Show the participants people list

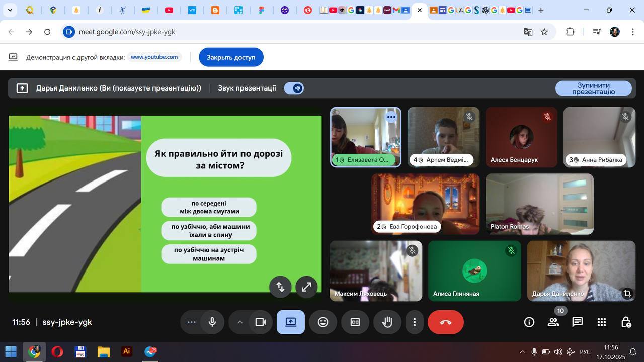(553, 322)
